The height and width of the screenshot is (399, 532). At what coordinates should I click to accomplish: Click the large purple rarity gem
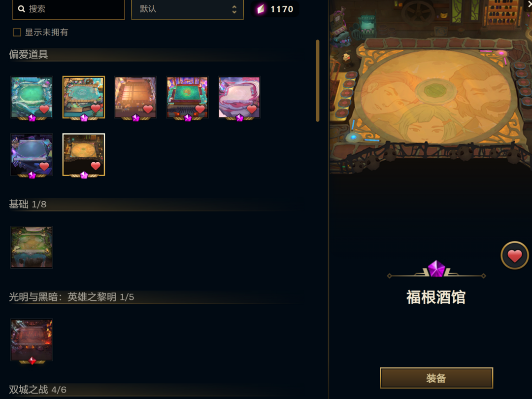[x=436, y=269]
